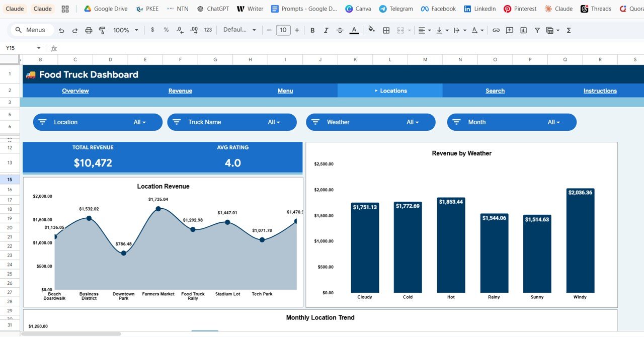Open the Overview link
The width and height of the screenshot is (644, 337).
[x=75, y=91]
